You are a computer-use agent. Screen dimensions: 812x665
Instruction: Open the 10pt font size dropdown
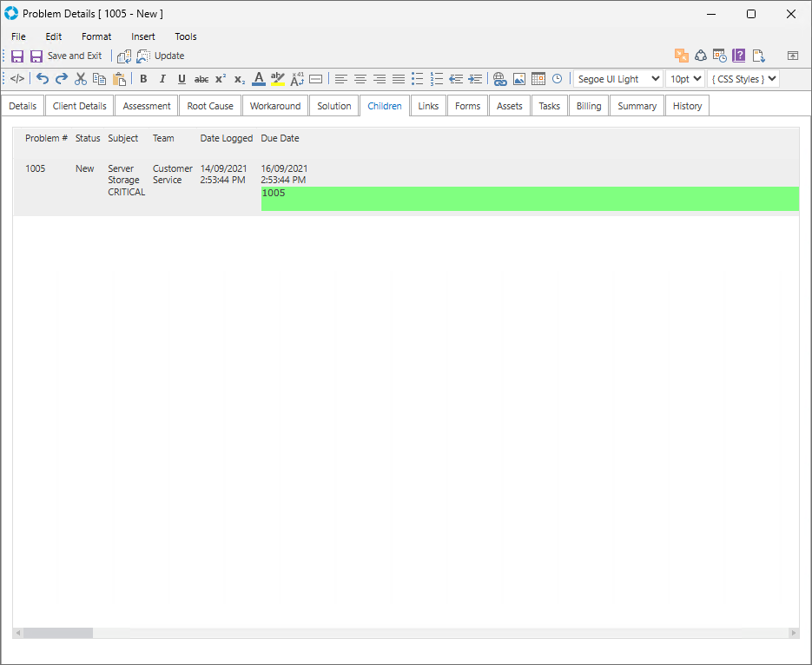684,79
